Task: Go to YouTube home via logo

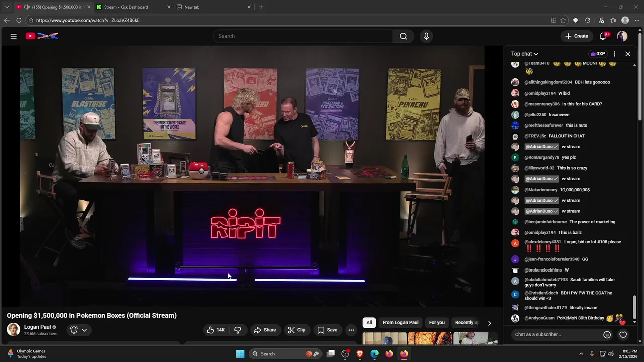Action: [42, 36]
